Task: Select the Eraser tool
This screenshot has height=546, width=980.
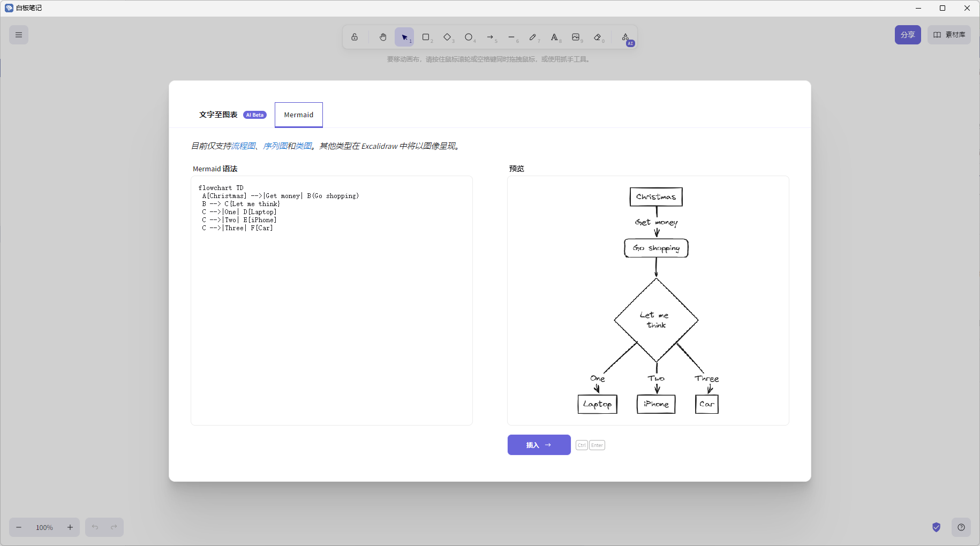Action: pyautogui.click(x=598, y=37)
